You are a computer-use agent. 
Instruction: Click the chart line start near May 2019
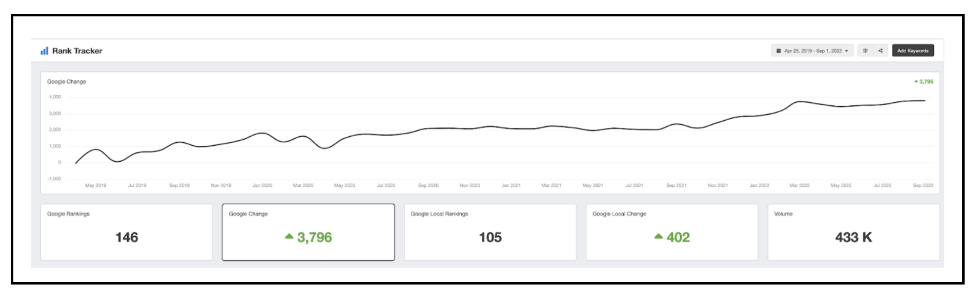coord(76,163)
